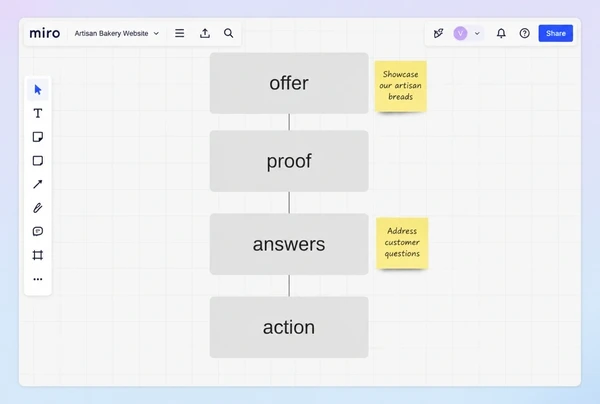600x404 pixels.
Task: Select the answers box
Action: click(x=289, y=244)
